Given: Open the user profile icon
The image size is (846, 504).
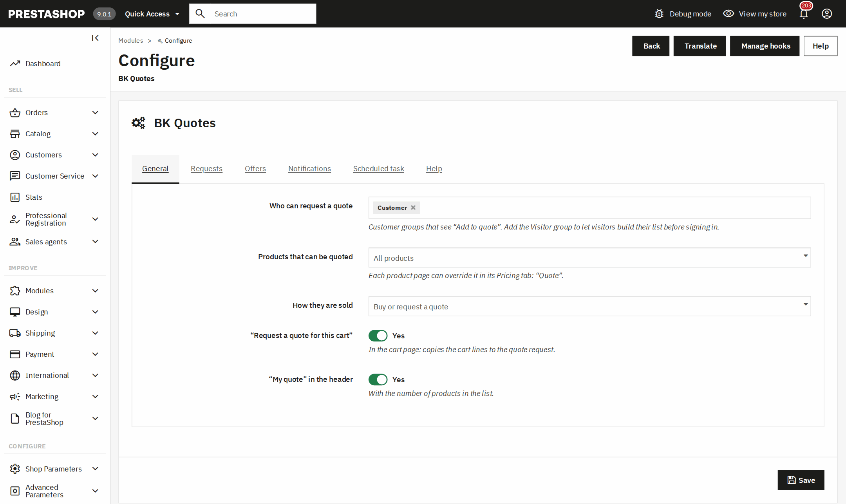Looking at the screenshot, I should 827,14.
